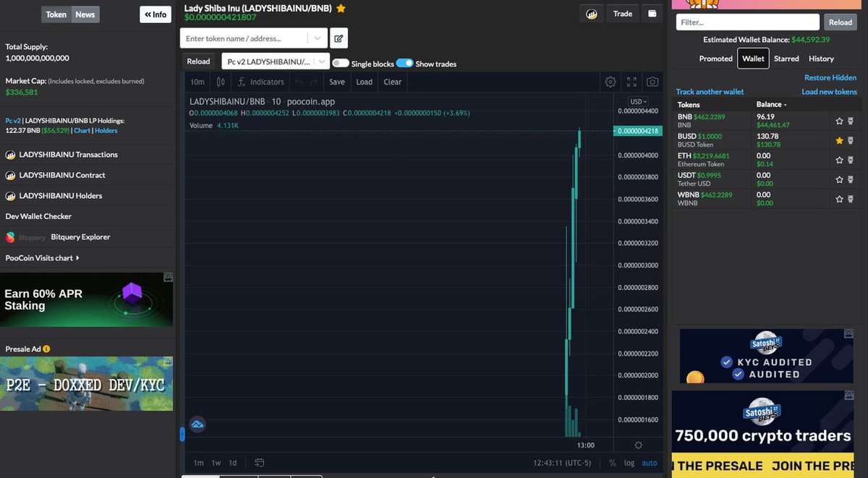Hide the ETH token via toilet icon
Screen dimensions: 868x478
(x=851, y=160)
